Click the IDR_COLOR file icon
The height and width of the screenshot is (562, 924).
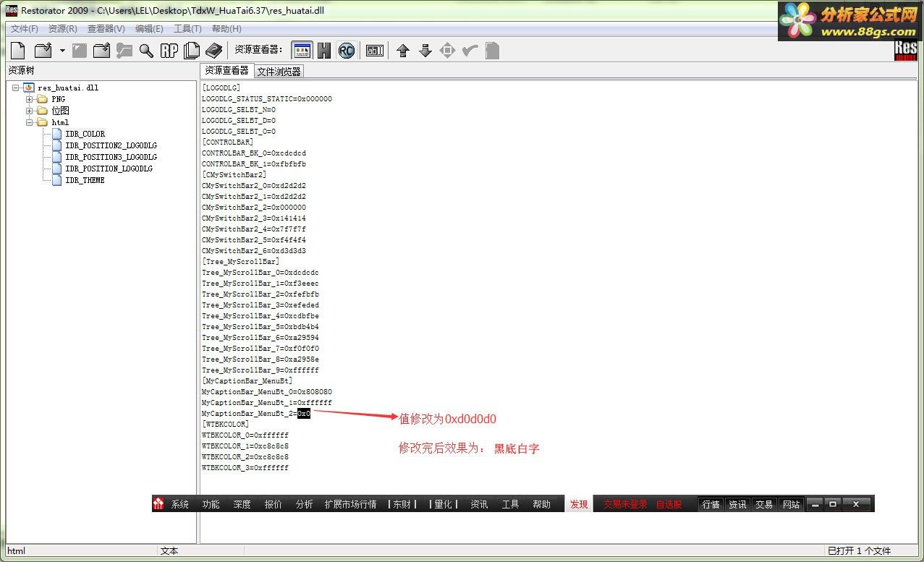(x=57, y=134)
